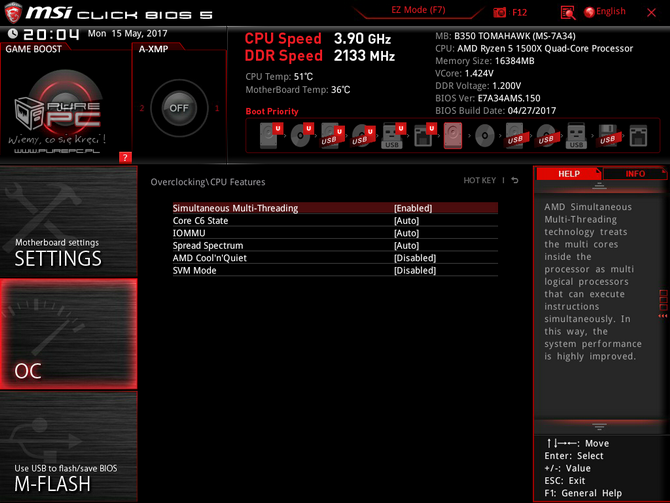Open the BIOS search magnifier icon
This screenshot has height=503, width=670.
coord(567,13)
